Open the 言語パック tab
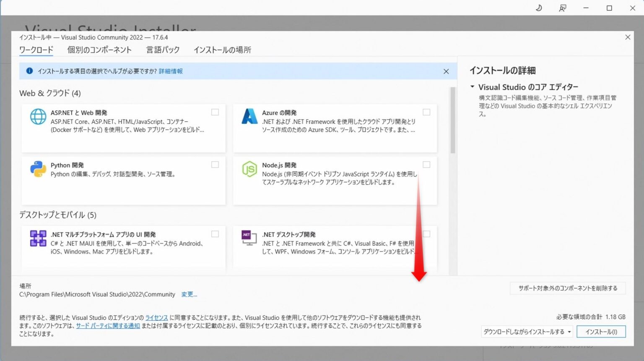This screenshot has width=644, height=361. (163, 50)
